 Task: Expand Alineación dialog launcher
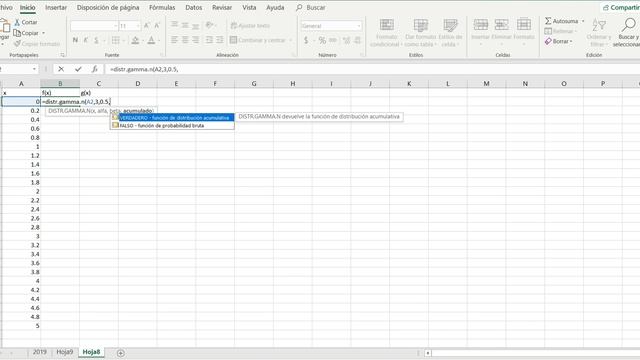click(293, 55)
